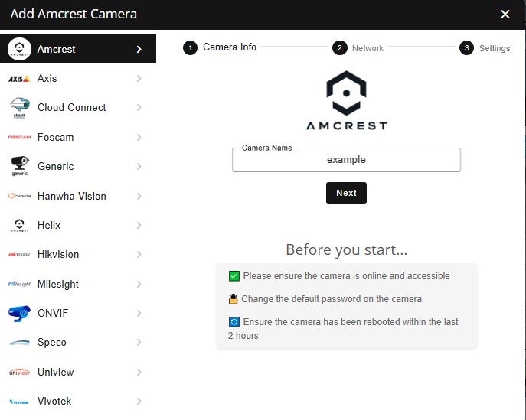Click the Hikvision logo icon
526x420 pixels.
19,255
